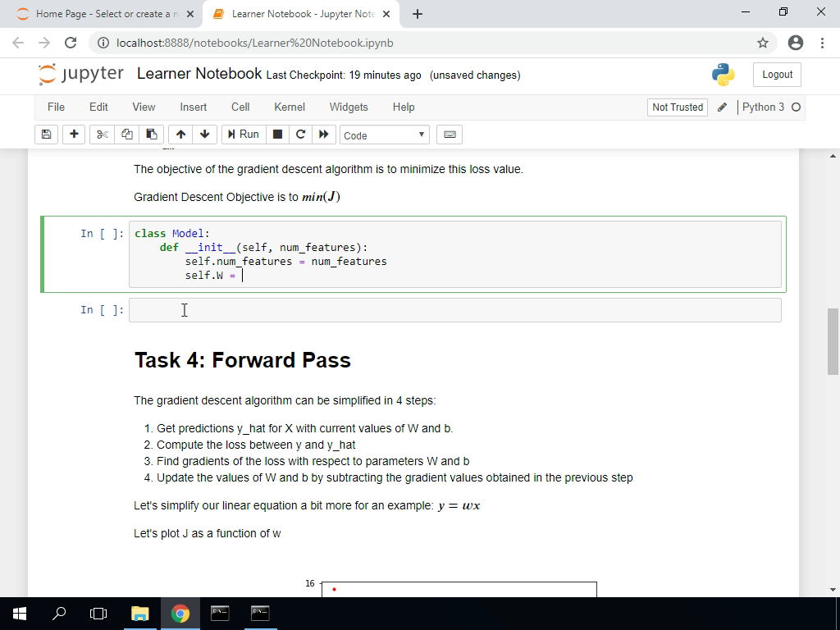Click "Let's plot J as a function of w"
Viewport: 840px width, 630px height.
click(x=208, y=533)
